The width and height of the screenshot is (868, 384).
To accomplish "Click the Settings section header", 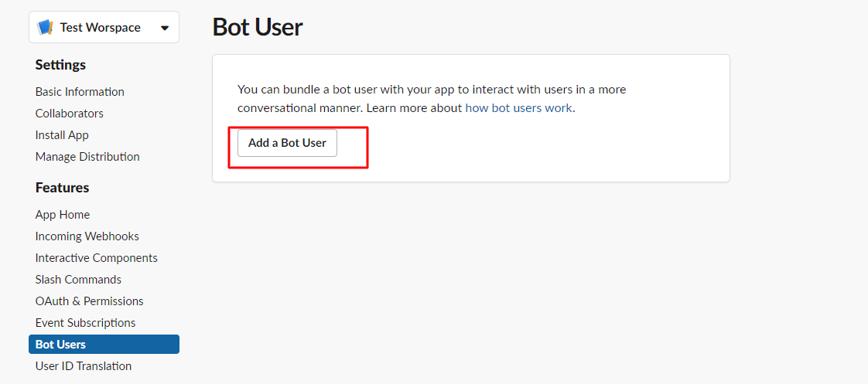I will (60, 65).
